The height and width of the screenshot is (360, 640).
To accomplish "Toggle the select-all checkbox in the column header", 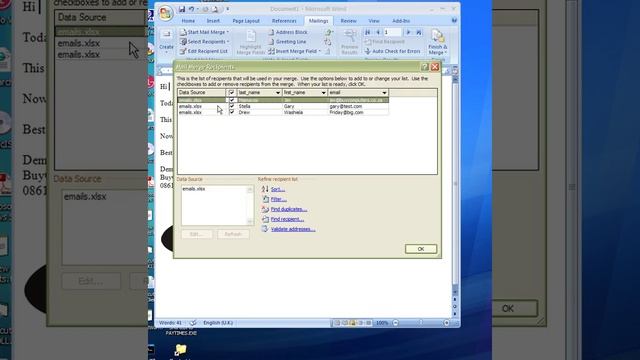I will click(232, 93).
